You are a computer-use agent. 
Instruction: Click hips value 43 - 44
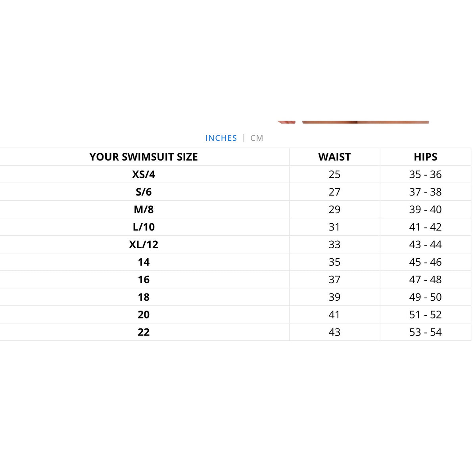(425, 244)
